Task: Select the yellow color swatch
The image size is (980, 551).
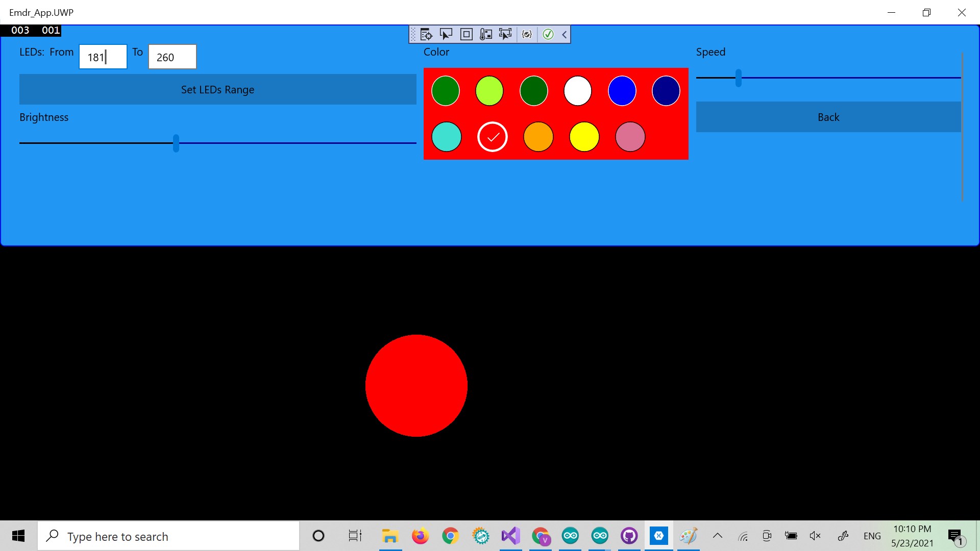Action: click(x=584, y=137)
